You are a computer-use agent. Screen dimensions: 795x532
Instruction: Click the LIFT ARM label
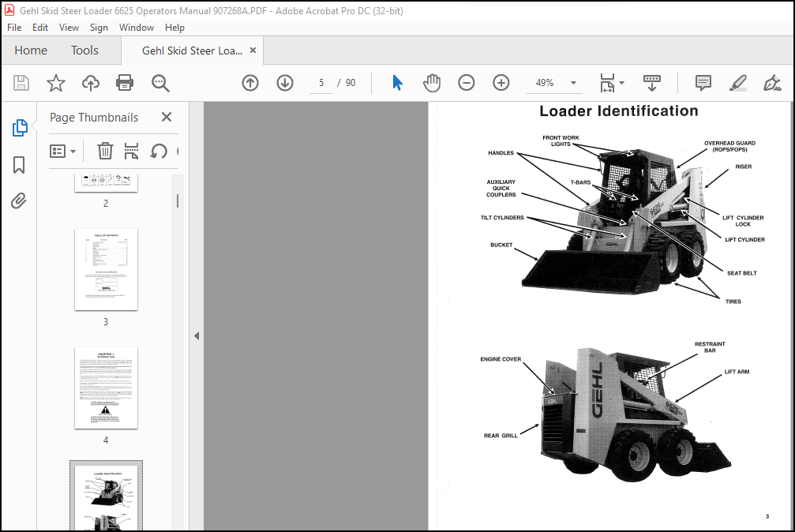coord(737,372)
